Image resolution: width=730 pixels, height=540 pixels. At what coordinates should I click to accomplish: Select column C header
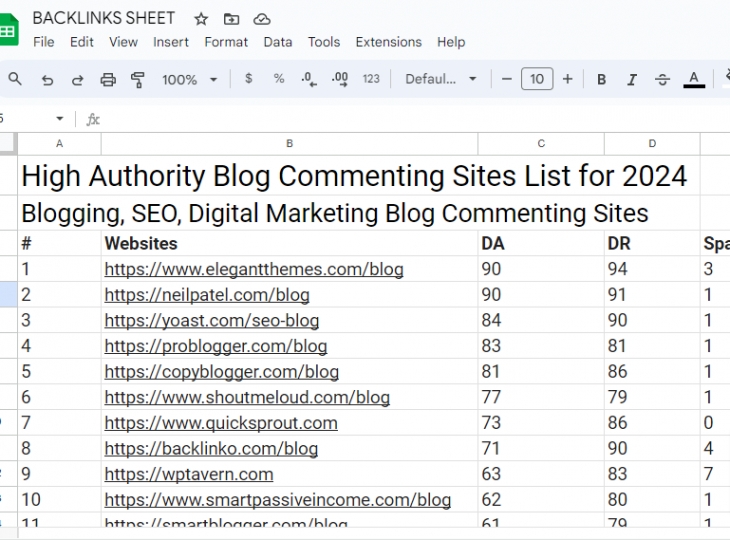pos(541,143)
